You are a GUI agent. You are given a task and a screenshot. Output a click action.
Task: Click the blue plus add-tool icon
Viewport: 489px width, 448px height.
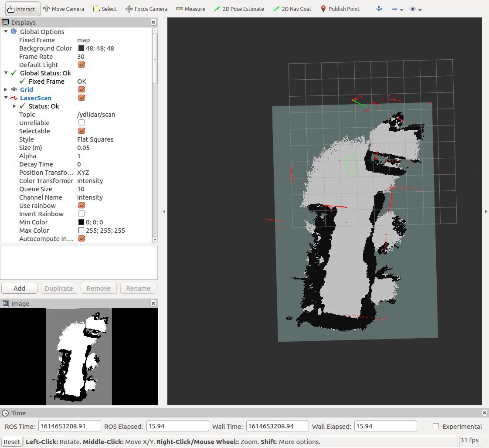point(379,9)
